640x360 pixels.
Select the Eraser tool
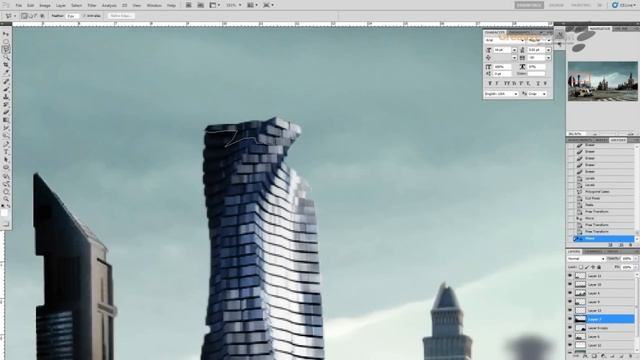6,112
